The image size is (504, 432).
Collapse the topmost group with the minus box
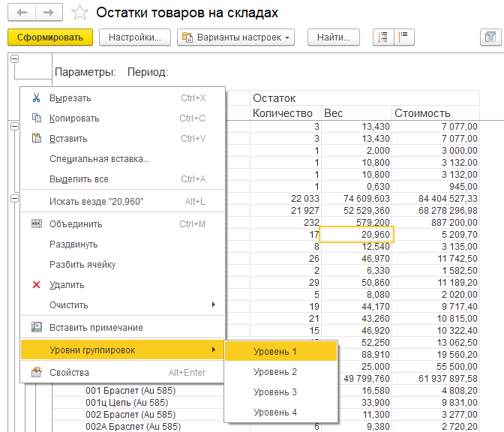click(14, 58)
